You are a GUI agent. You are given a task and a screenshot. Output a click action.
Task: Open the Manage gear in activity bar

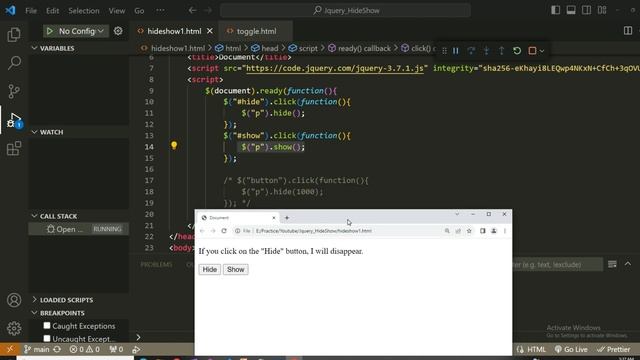tap(14, 328)
